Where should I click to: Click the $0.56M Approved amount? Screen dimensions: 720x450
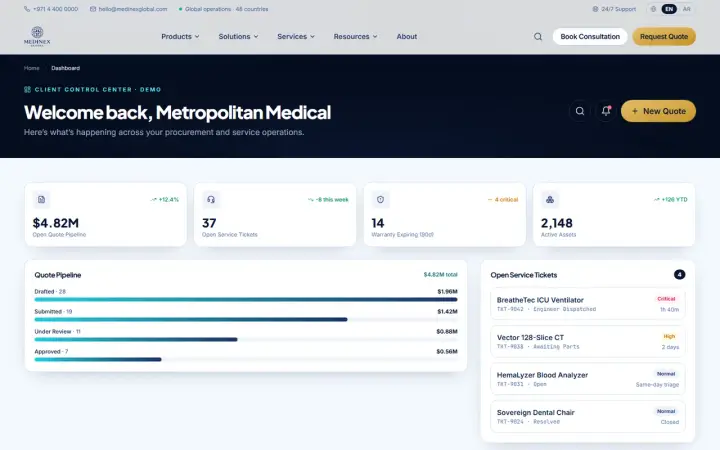pyautogui.click(x=447, y=351)
